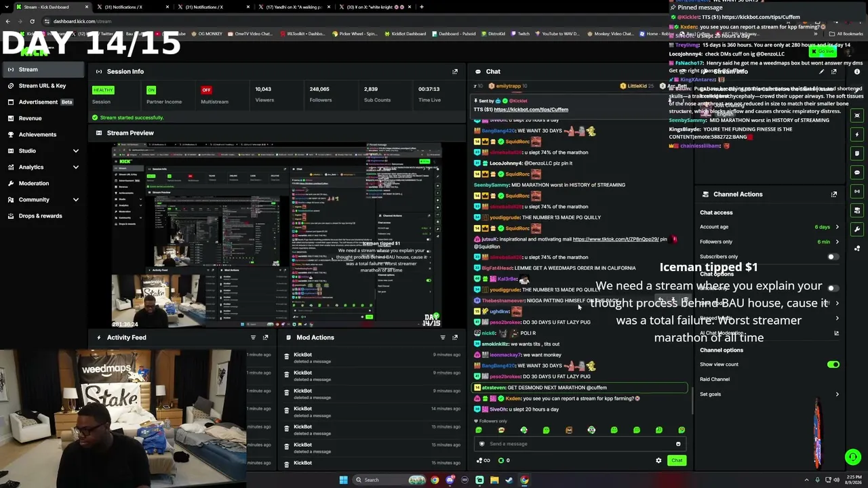This screenshot has height=488, width=868.
Task: Toggle Subscribers only chat switch
Action: [833, 257]
